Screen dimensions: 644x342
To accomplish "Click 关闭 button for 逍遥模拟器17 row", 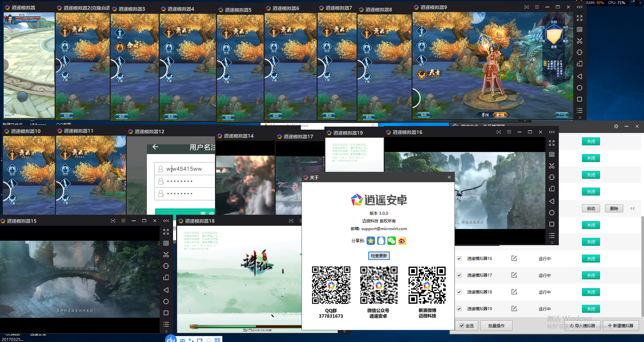I will point(591,275).
